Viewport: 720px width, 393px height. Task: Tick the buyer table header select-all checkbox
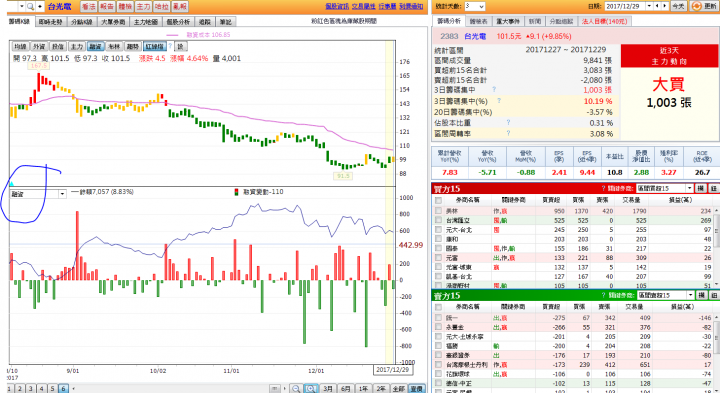pos(439,200)
